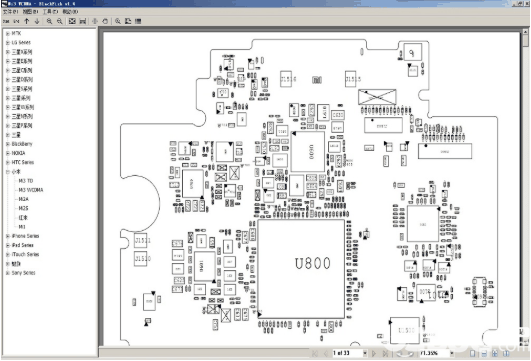Click the zoom-out magnifier left of fit-page icon
Viewport: 531px width, 361px height.
click(x=60, y=21)
